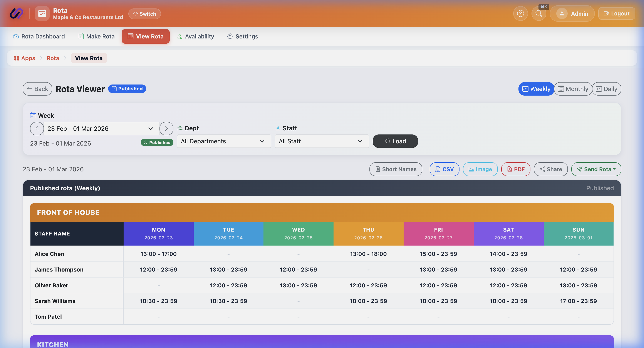Screen dimensions: 644x348
Task: Expand the All Departments dropdown
Action: 224,141
